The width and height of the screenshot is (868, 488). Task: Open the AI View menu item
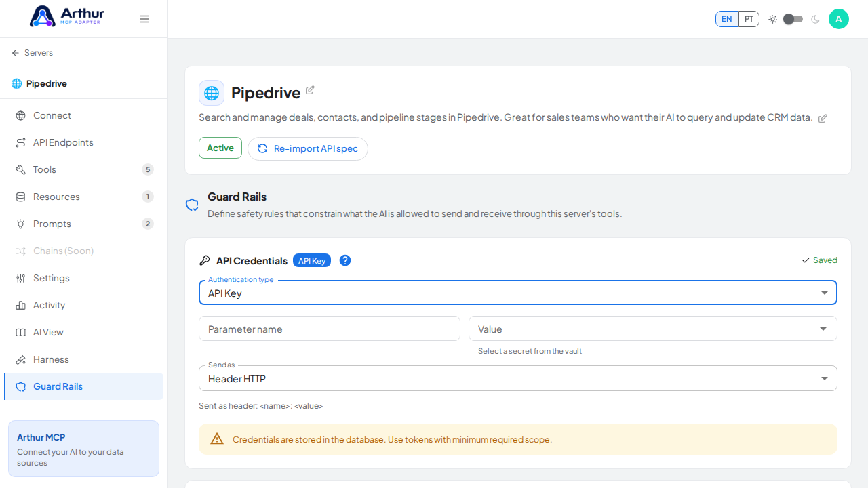click(x=84, y=332)
